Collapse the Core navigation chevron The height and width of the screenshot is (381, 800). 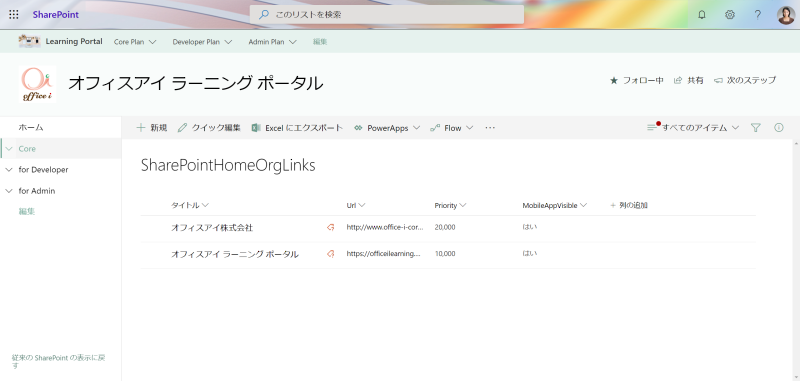click(x=9, y=148)
